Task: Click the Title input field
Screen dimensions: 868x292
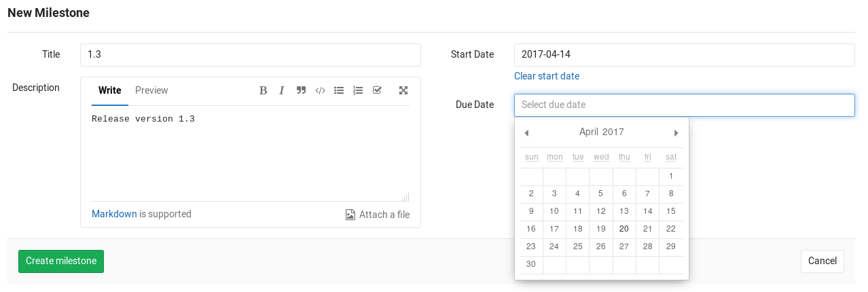Action: point(251,55)
